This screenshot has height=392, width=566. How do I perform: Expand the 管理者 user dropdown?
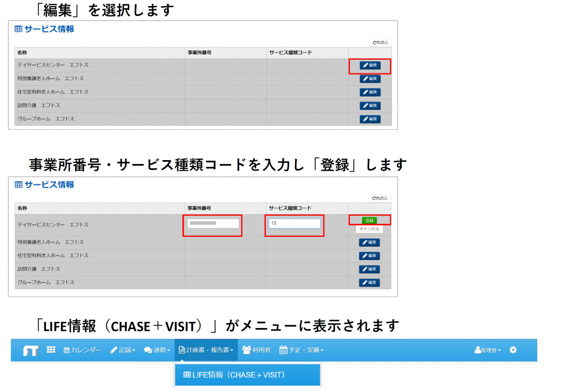(486, 349)
